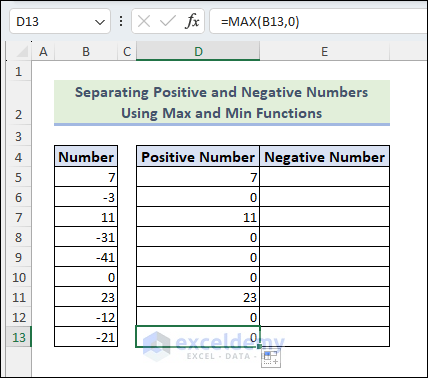Select column C header
The image size is (428, 378).
pos(127,52)
